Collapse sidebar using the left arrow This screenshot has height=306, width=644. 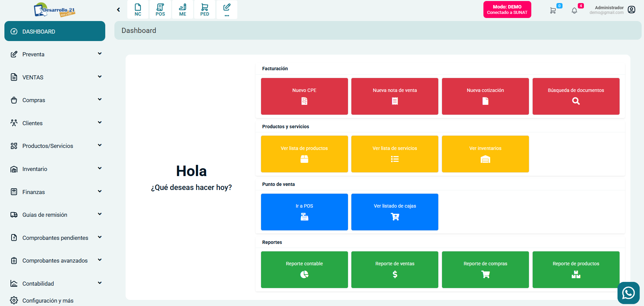pyautogui.click(x=118, y=9)
